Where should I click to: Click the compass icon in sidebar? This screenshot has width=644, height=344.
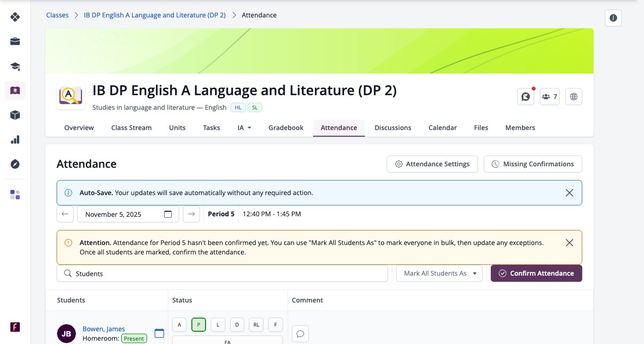(x=15, y=164)
